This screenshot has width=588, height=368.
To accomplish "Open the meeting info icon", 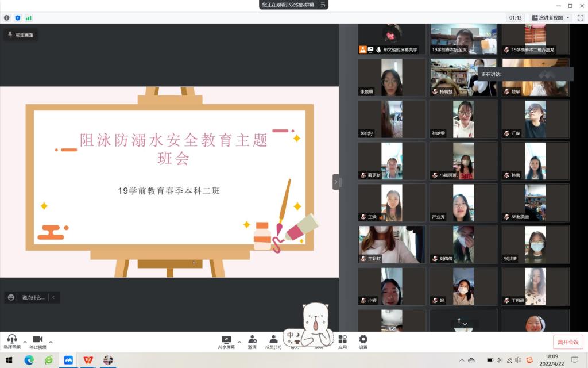I will [7, 18].
